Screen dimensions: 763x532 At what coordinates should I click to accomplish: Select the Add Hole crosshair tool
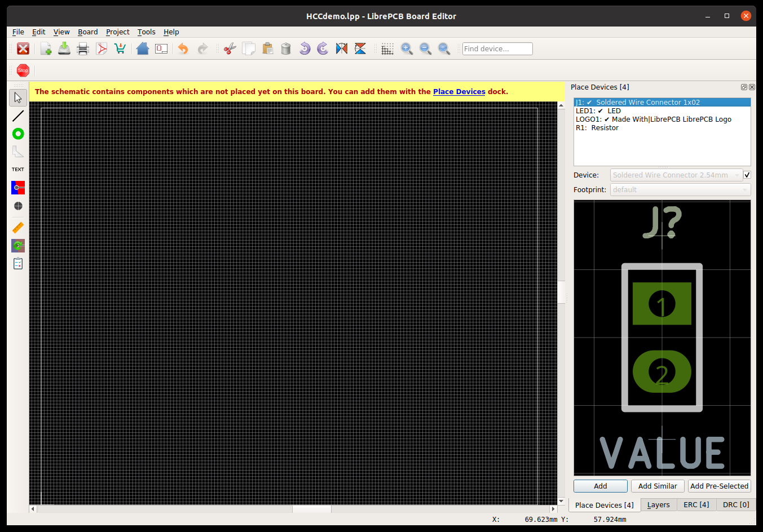click(x=18, y=206)
